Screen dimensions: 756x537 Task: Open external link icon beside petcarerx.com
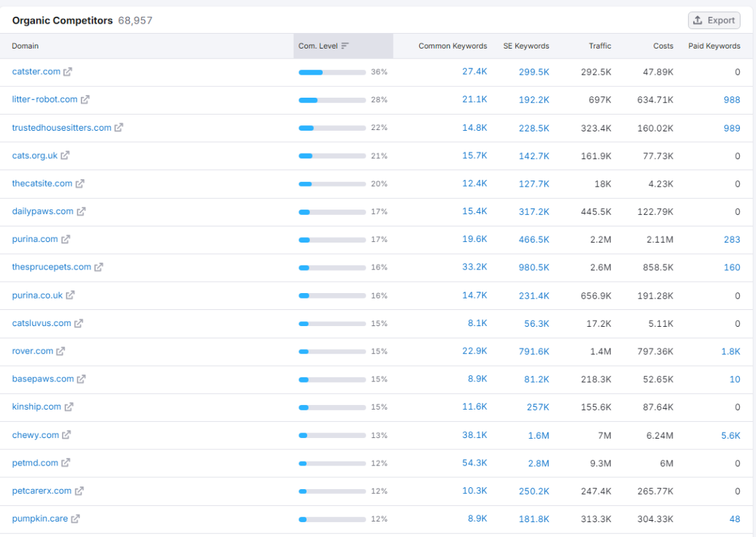pyautogui.click(x=79, y=491)
